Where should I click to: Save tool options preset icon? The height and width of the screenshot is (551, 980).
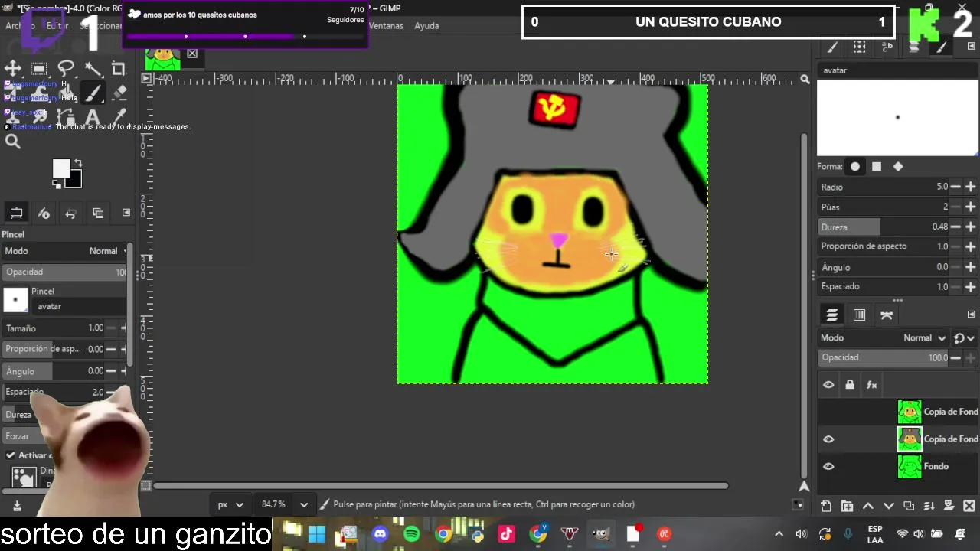pos(17,506)
